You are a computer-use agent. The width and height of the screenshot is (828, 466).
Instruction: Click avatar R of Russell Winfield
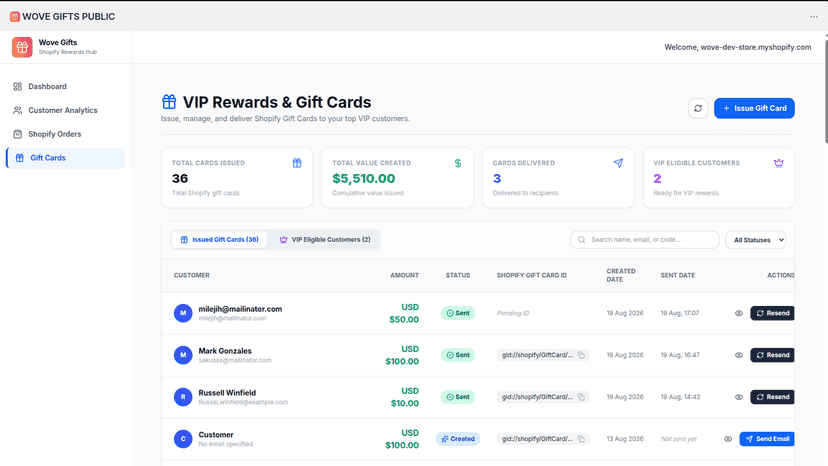183,397
